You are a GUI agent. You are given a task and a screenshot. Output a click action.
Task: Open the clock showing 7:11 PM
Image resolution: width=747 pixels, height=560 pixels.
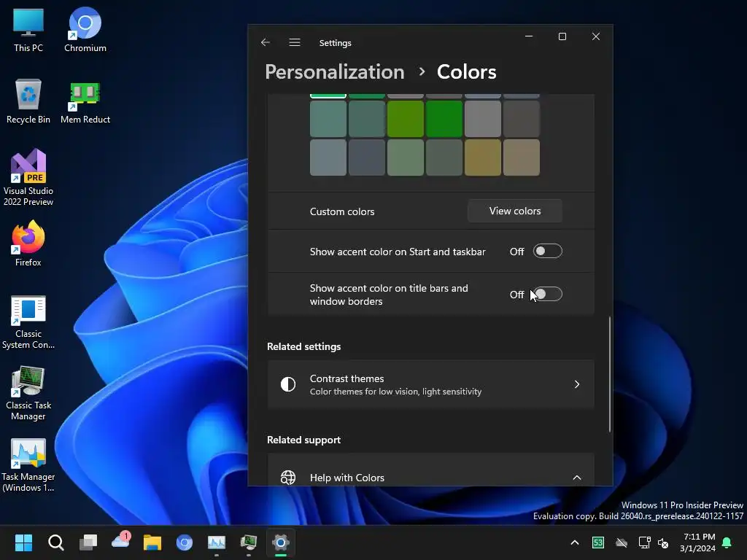pyautogui.click(x=697, y=542)
